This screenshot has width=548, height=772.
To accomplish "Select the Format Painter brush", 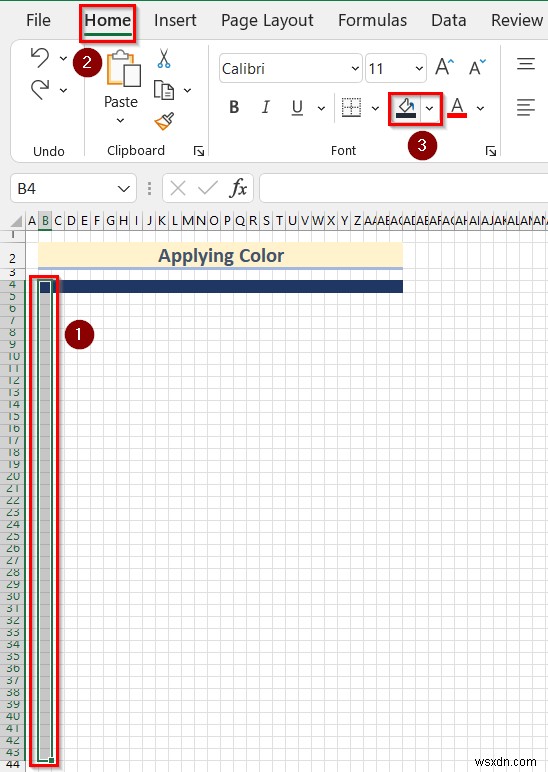I will click(x=164, y=121).
